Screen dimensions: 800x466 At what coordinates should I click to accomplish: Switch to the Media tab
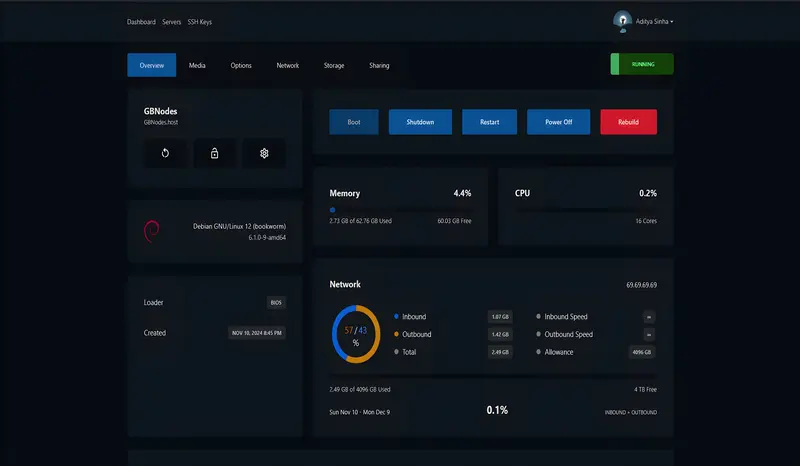click(197, 65)
